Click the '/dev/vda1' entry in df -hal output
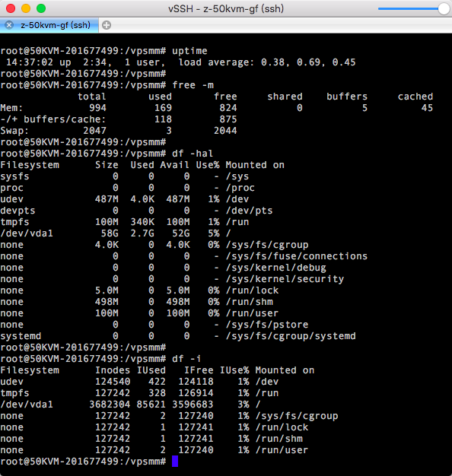452x476 pixels. (27, 233)
